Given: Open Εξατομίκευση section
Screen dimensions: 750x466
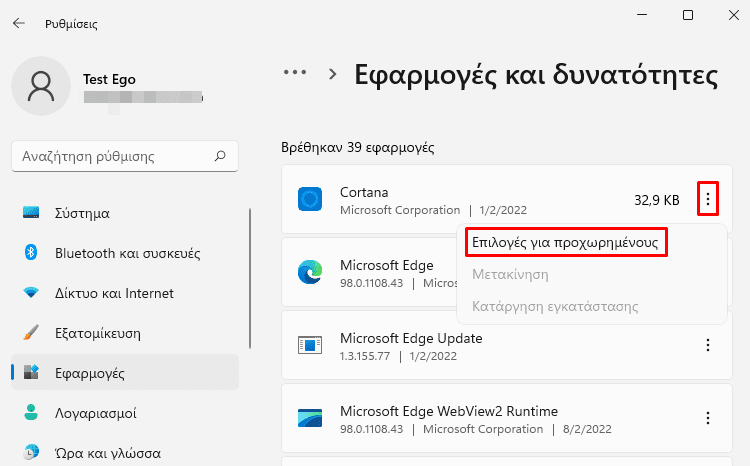Looking at the screenshot, I should tap(125, 333).
